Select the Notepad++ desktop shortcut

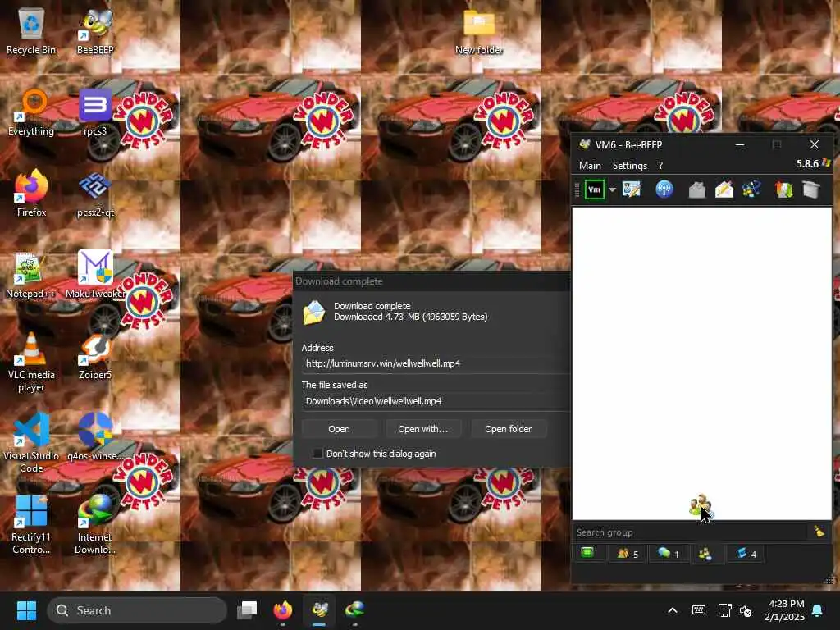30,276
